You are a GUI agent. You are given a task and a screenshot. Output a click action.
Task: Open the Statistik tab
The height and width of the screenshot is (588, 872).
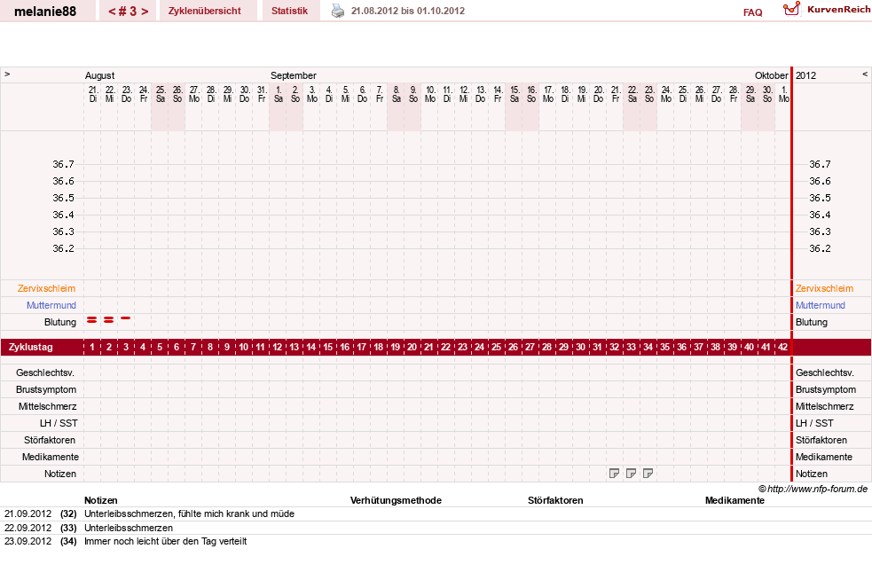click(x=289, y=11)
